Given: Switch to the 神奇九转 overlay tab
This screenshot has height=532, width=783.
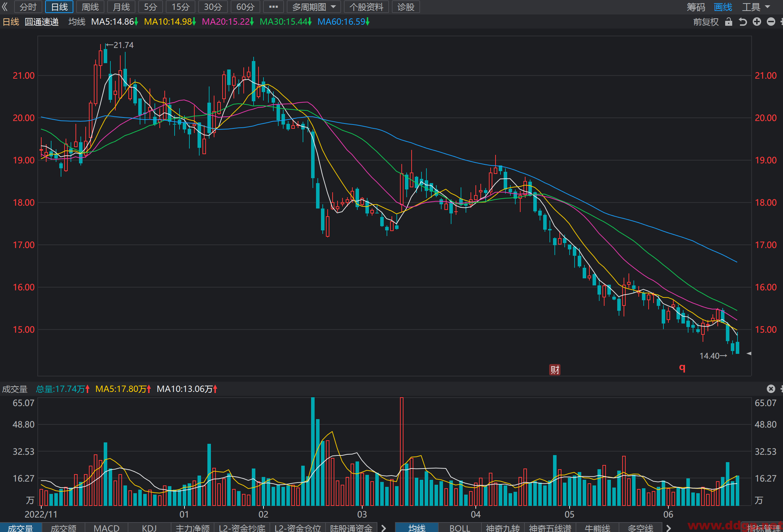Looking at the screenshot, I should (503, 528).
